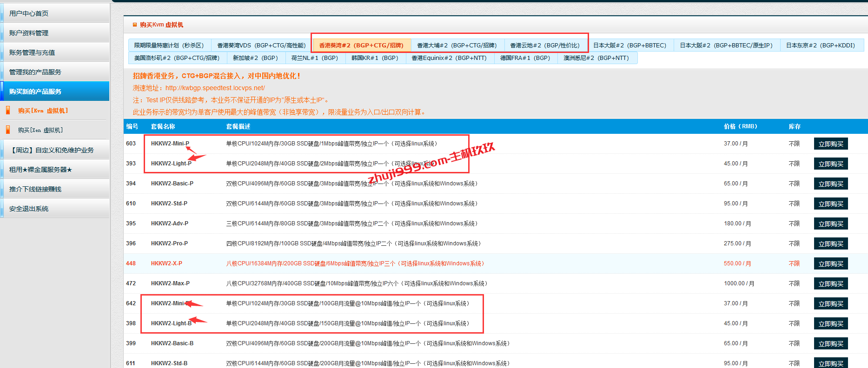Click 立即购买 in row 398

point(831,324)
